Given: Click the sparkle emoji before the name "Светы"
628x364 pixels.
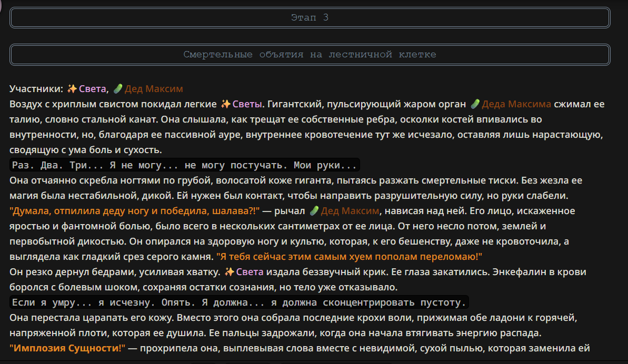Looking at the screenshot, I should click(x=226, y=104).
